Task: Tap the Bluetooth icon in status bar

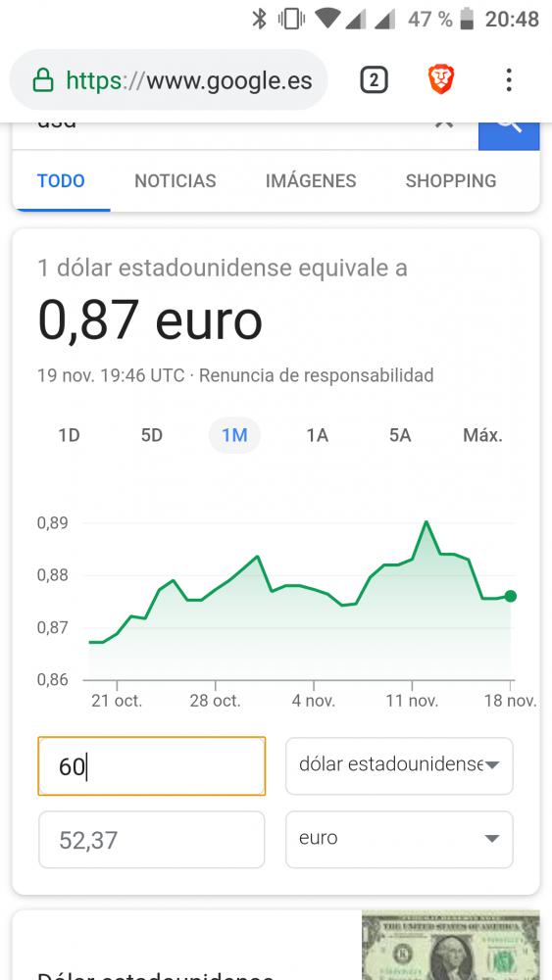Action: pyautogui.click(x=260, y=19)
